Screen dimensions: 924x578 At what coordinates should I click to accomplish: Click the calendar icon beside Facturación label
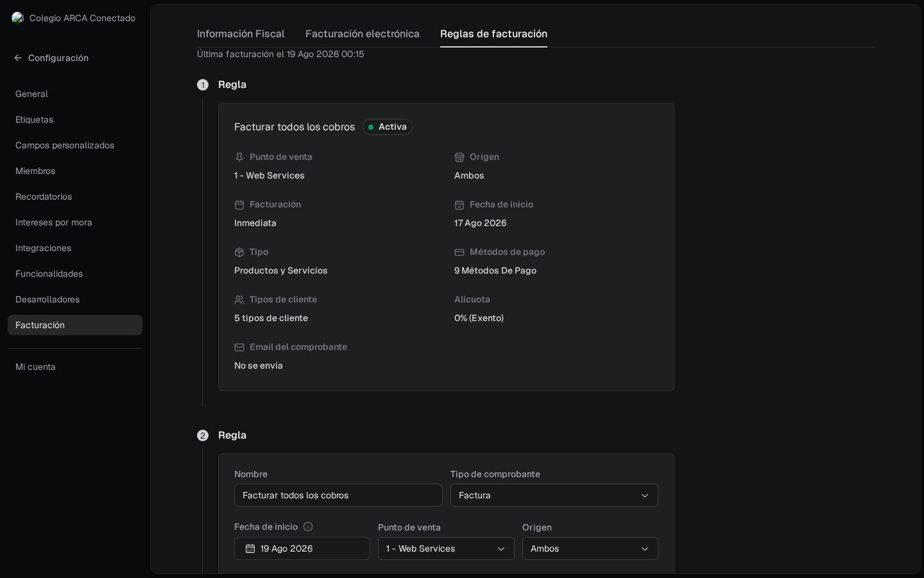239,205
